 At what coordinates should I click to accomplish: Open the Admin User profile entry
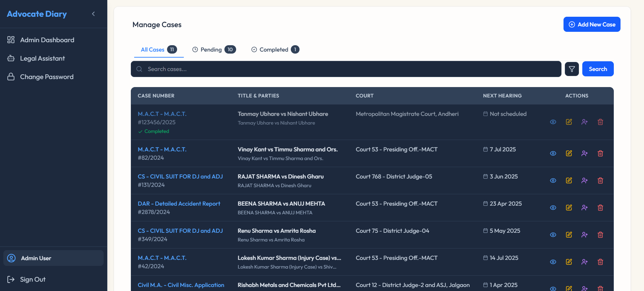pyautogui.click(x=54, y=258)
